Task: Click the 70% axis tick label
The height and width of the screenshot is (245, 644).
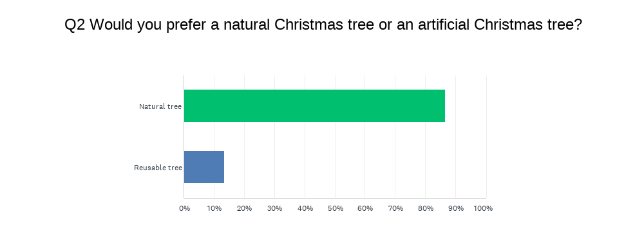Action: click(x=395, y=208)
